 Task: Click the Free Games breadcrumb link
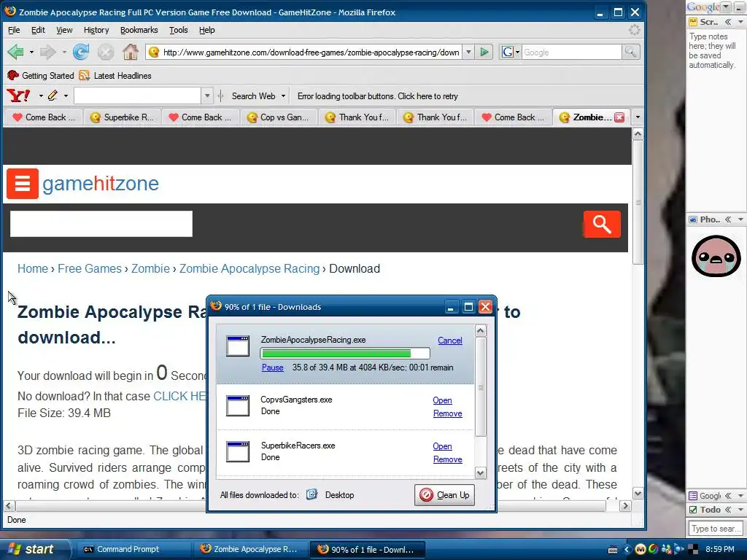[x=90, y=268]
